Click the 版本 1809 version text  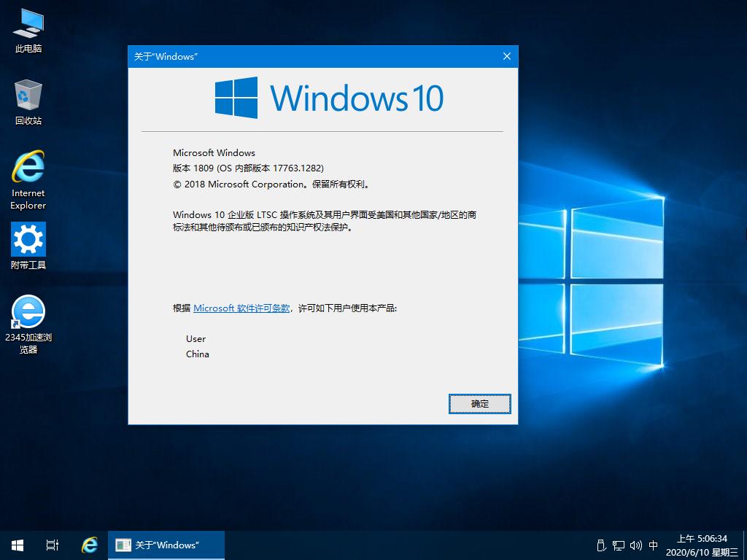tap(248, 168)
